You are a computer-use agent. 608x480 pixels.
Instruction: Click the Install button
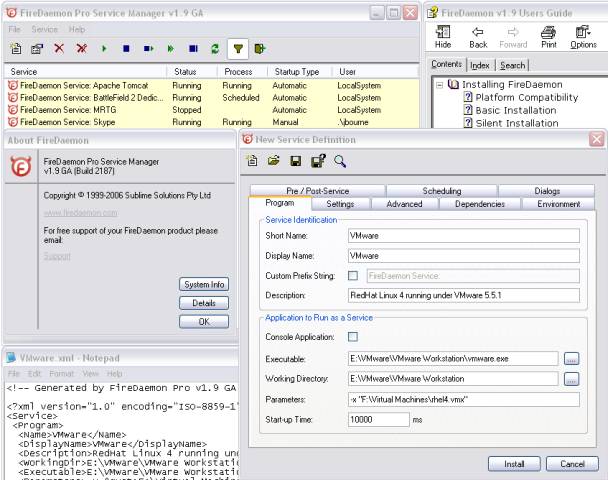[x=514, y=464]
